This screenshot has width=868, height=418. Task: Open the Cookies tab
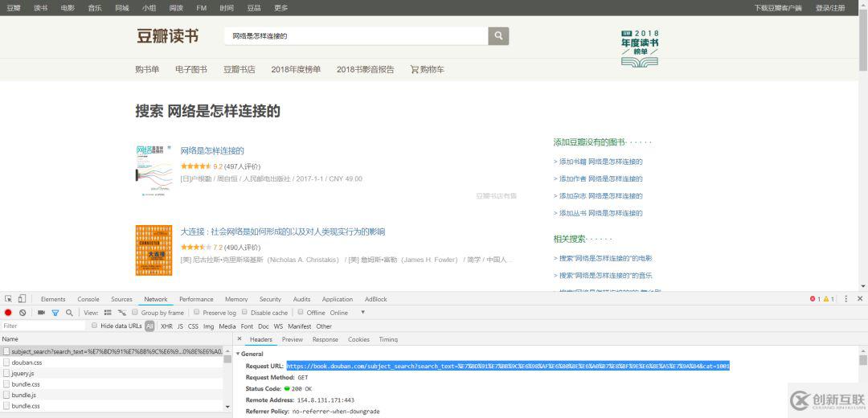coord(358,339)
